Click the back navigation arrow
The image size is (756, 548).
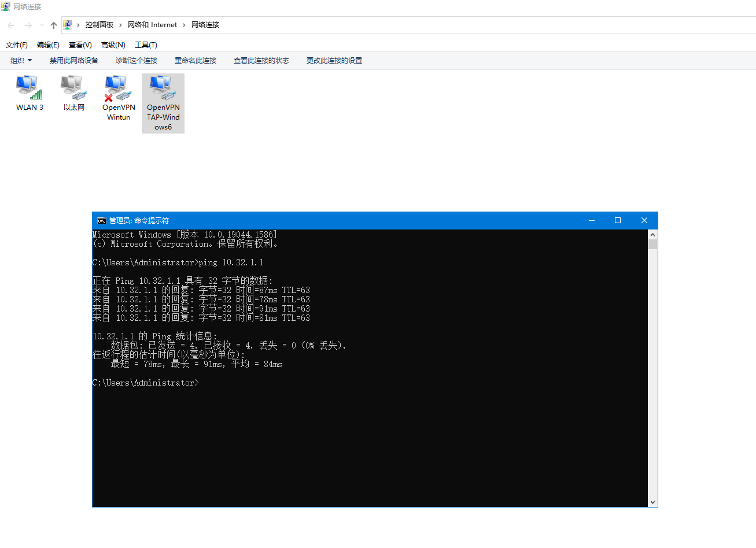pyautogui.click(x=11, y=25)
